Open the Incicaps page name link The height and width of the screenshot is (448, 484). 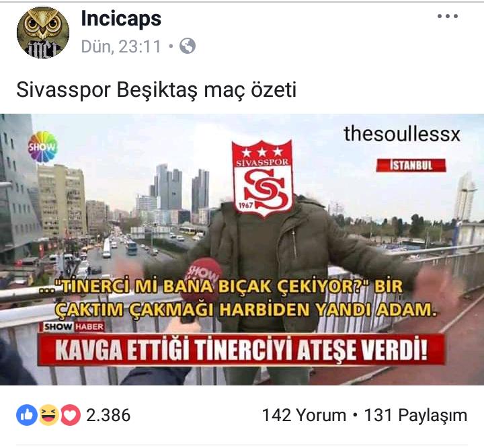(x=121, y=19)
